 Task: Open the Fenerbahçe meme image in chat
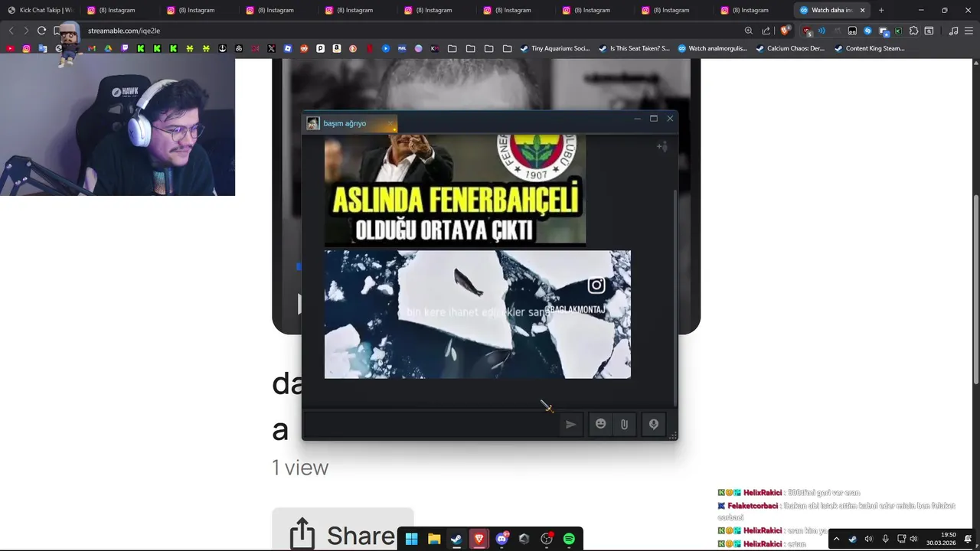click(455, 189)
